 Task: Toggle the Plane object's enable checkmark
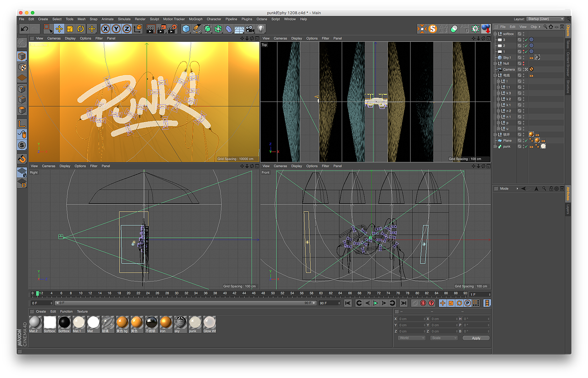(526, 141)
